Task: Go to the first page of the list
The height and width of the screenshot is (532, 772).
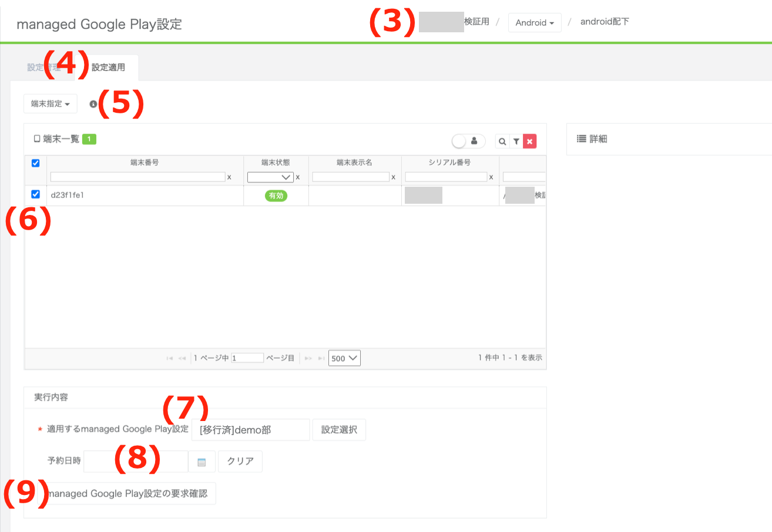Action: [x=170, y=358]
